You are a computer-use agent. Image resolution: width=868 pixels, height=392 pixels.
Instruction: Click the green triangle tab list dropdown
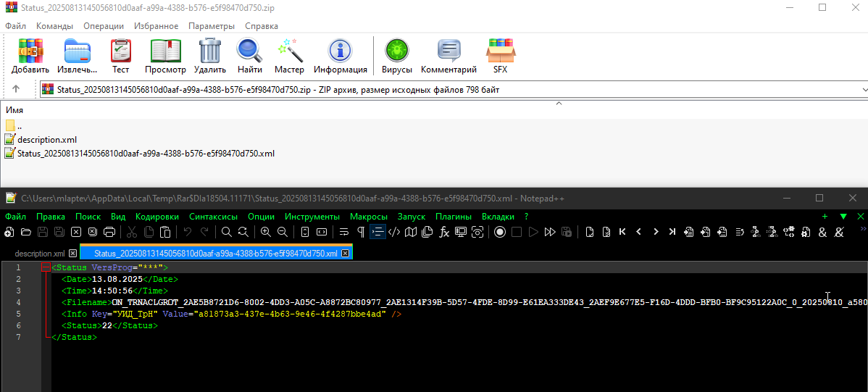[843, 217]
